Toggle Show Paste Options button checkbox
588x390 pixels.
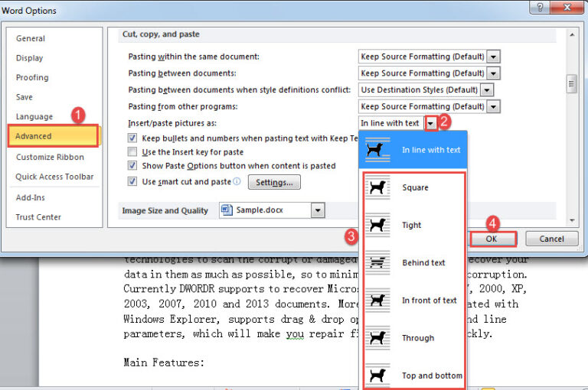(x=132, y=166)
